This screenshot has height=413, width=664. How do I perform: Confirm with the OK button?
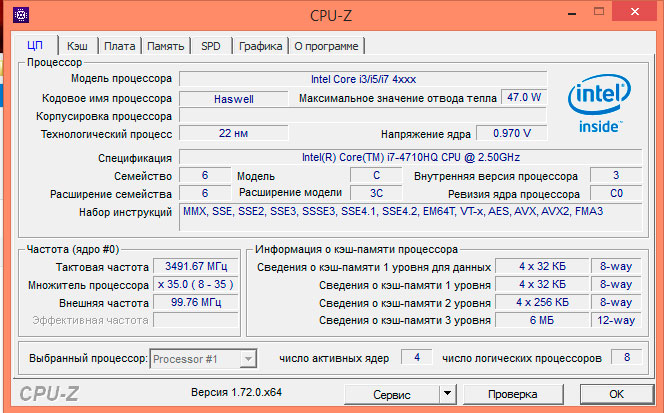617,394
